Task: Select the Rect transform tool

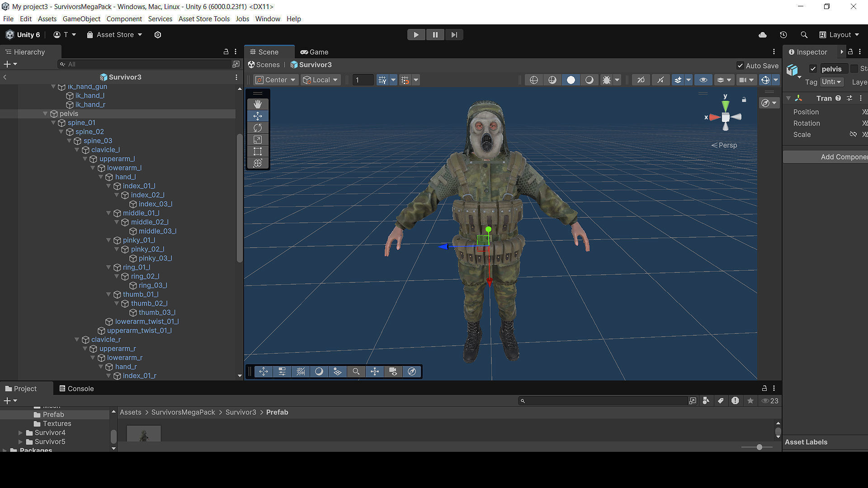Action: [258, 151]
